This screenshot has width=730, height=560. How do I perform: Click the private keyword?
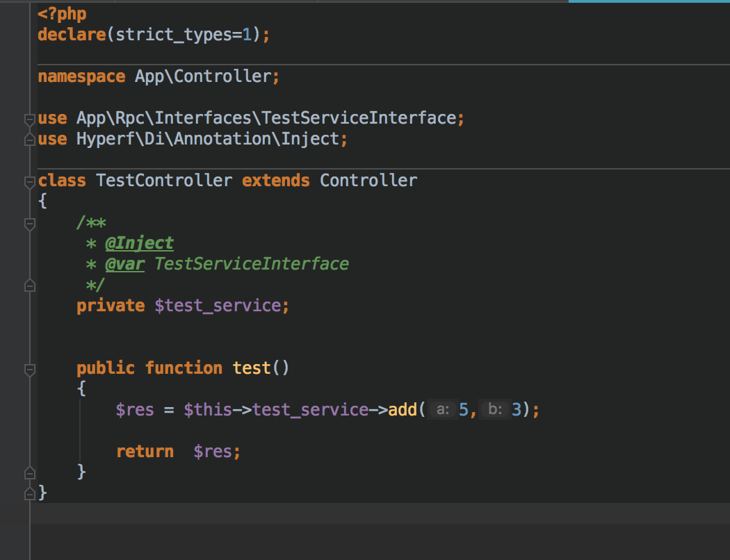point(111,306)
